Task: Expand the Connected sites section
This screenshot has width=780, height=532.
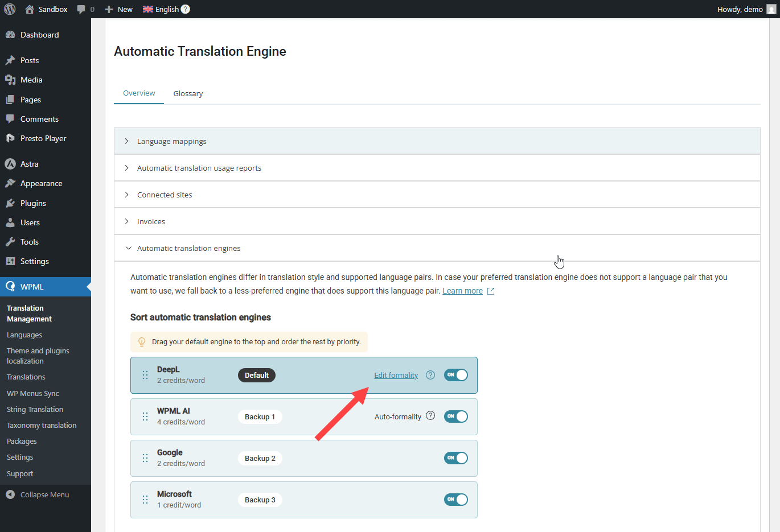Action: pyautogui.click(x=437, y=195)
